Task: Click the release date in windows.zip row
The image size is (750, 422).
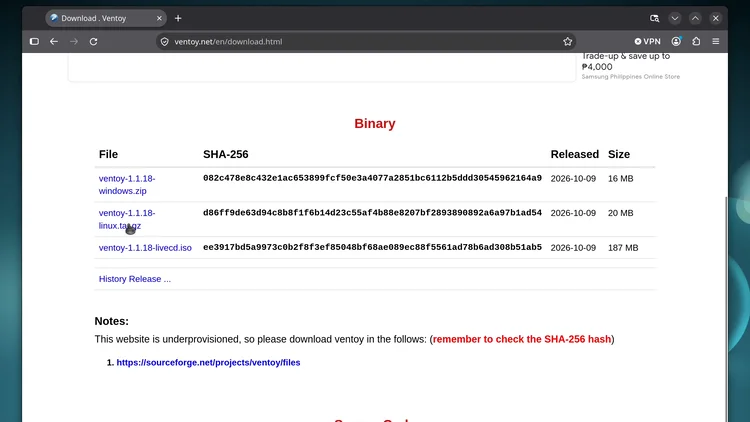Action: click(573, 178)
